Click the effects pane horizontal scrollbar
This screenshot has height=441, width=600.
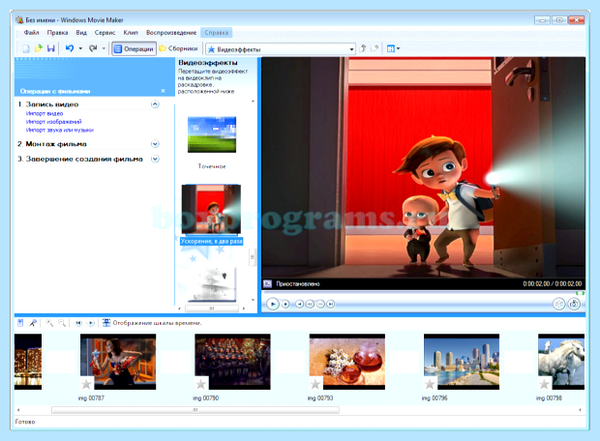click(x=212, y=308)
